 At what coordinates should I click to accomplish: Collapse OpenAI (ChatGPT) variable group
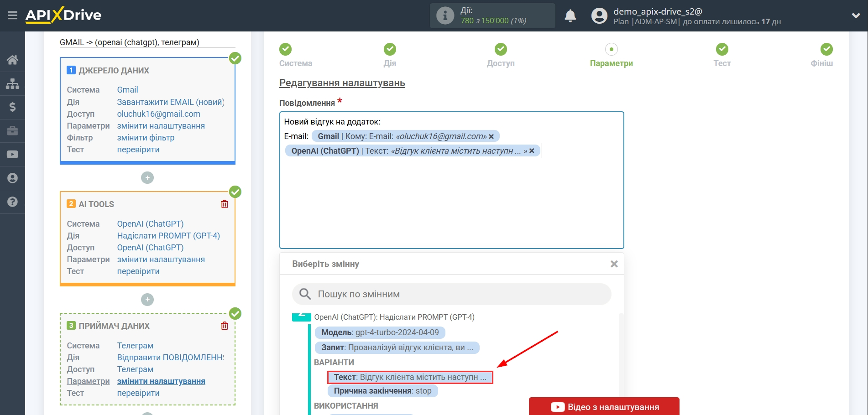point(302,316)
